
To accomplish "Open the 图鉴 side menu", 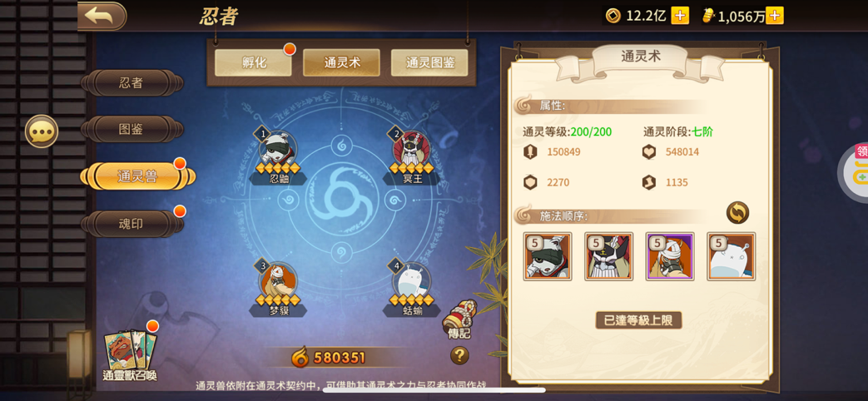I will 131,130.
